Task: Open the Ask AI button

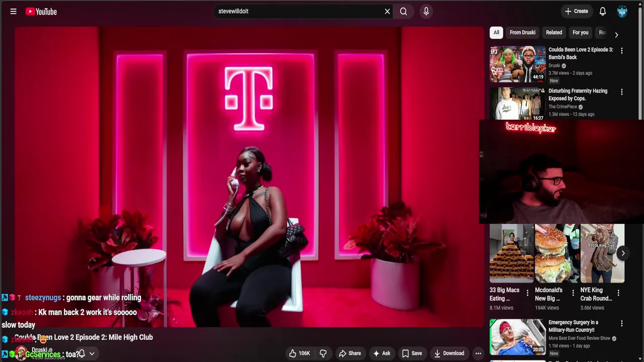Action: [381, 353]
